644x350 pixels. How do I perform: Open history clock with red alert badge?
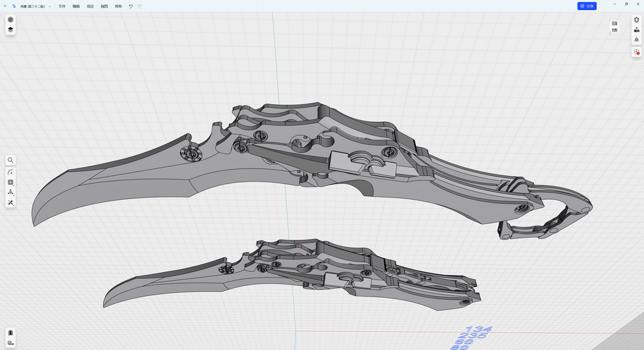(636, 52)
